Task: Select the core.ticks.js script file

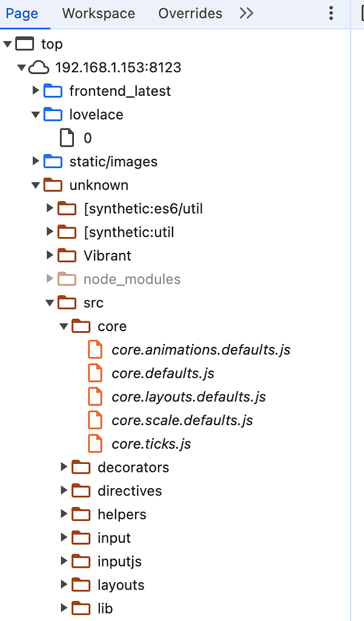Action: [151, 443]
